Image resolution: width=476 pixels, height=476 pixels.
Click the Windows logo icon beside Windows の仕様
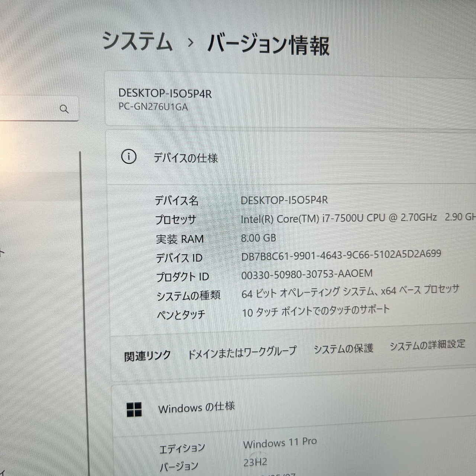pos(134,409)
